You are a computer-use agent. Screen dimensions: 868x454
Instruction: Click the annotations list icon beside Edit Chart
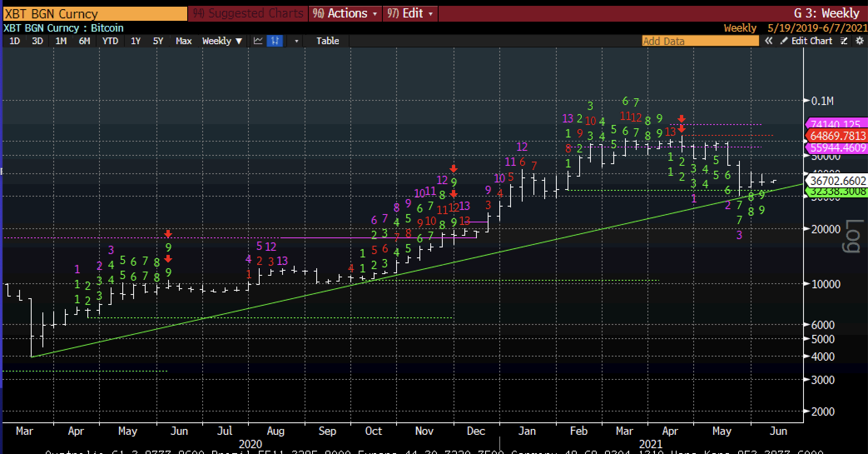[844, 41]
